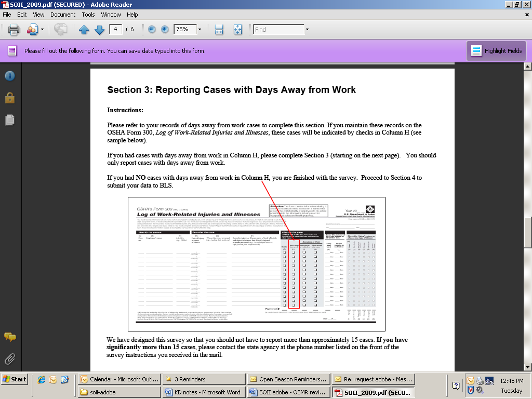532x399 pixels.
Task: Click the taskbar clock showing 12:45 PM
Action: click(512, 381)
